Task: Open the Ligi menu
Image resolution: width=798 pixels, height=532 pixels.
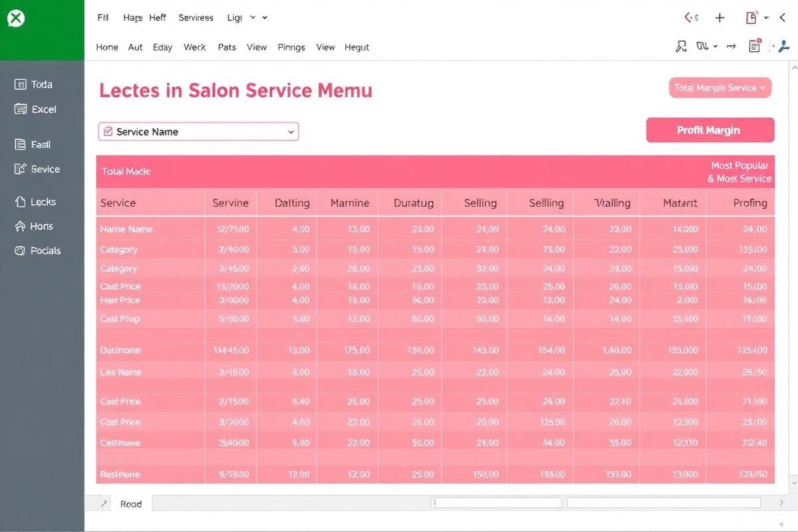Action: tap(234, 18)
